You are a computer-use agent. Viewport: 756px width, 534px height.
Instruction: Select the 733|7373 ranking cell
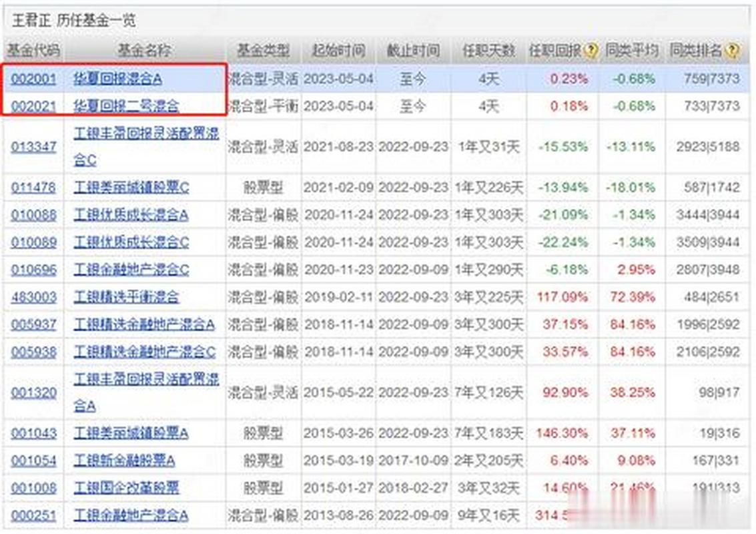(712, 106)
